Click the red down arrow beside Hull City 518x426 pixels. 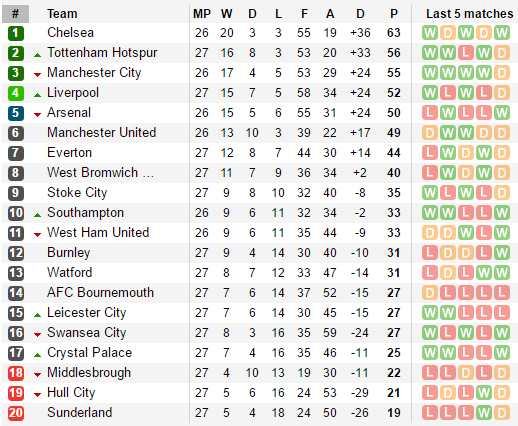pyautogui.click(x=38, y=395)
